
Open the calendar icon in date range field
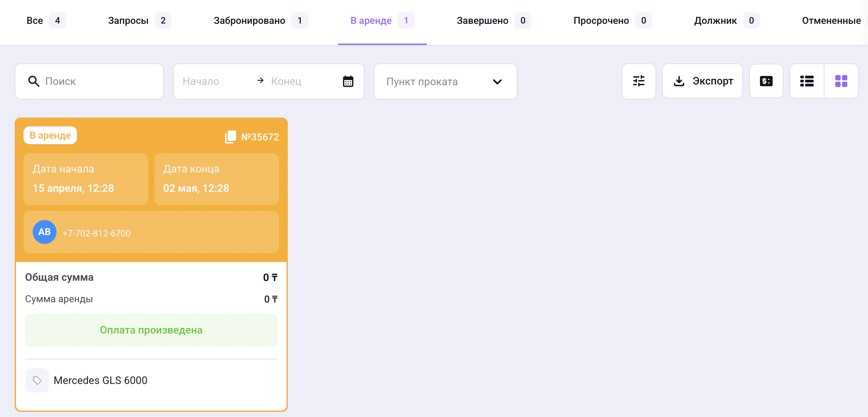tap(347, 81)
